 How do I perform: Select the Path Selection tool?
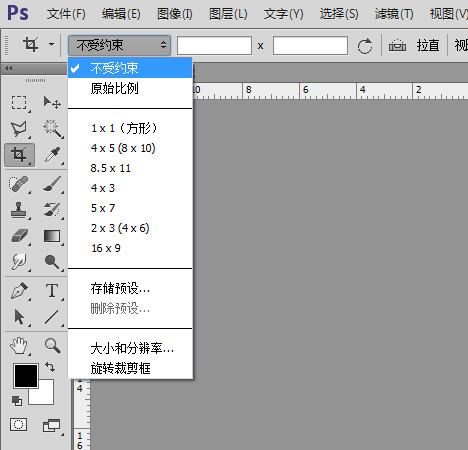coord(19,317)
